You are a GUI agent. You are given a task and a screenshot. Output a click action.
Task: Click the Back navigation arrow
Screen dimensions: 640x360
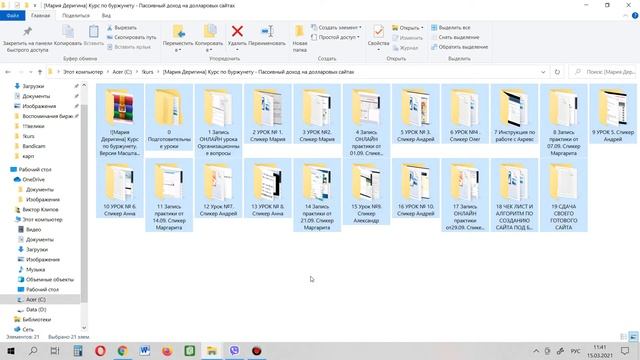tap(8, 72)
